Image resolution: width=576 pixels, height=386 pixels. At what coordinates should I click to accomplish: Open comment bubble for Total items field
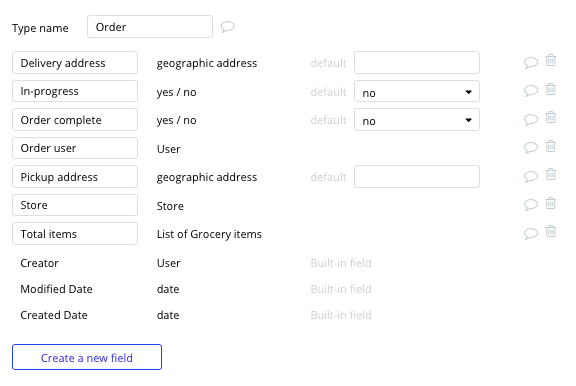tap(530, 233)
